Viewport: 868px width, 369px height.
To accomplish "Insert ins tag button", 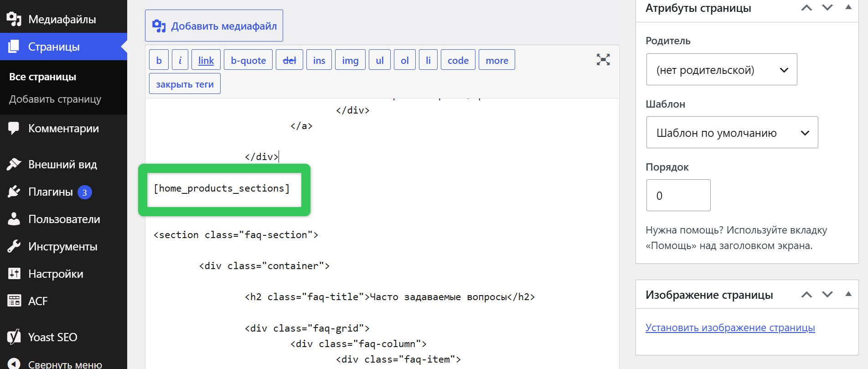I will pos(319,60).
